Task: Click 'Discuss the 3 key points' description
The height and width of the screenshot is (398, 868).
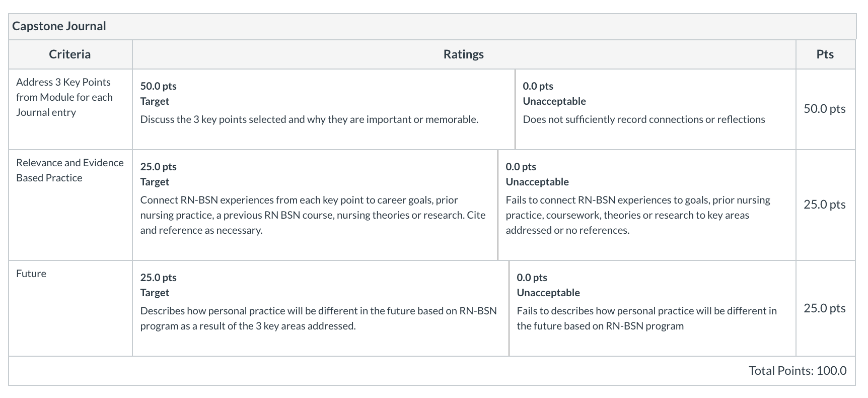Action: (309, 119)
